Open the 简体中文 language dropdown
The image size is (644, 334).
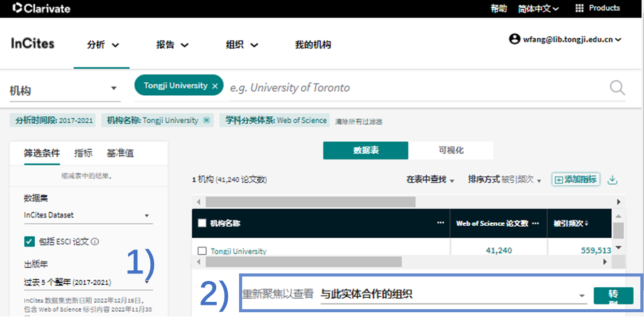pos(538,9)
